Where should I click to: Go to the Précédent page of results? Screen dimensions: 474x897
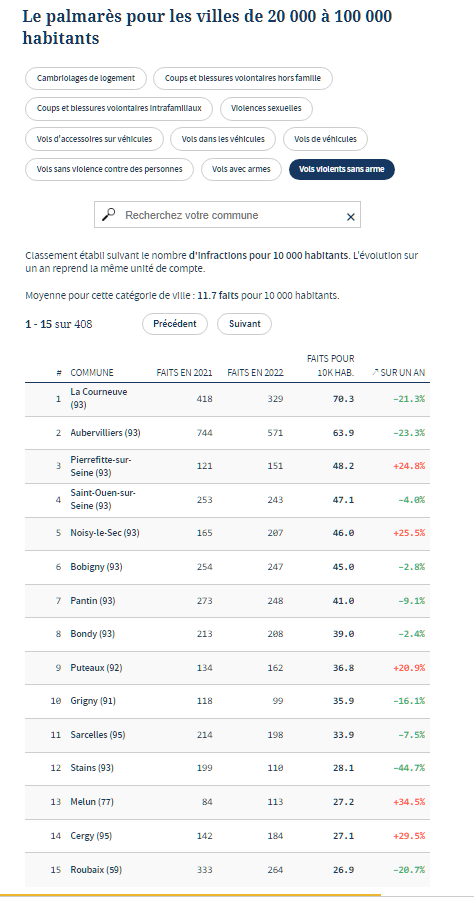click(175, 324)
